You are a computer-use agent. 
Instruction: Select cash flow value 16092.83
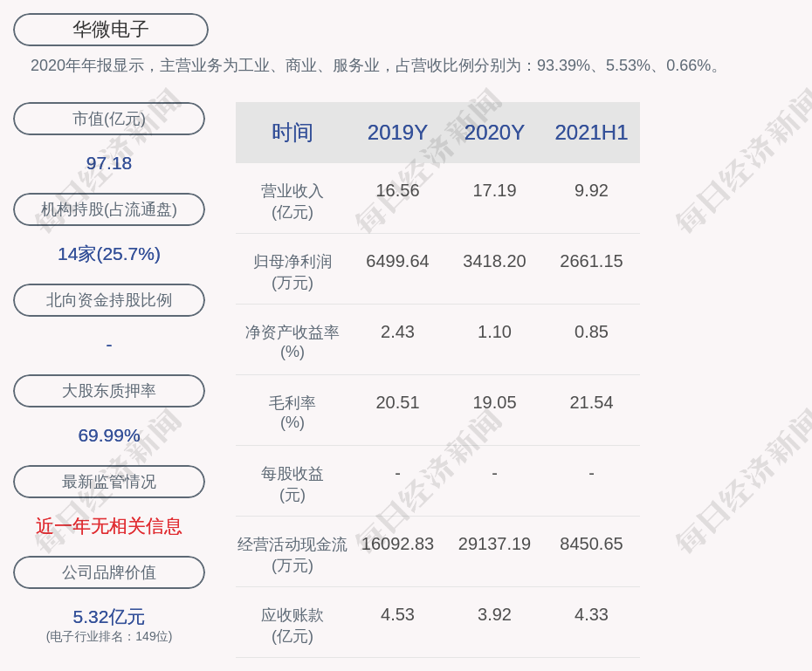coord(397,544)
